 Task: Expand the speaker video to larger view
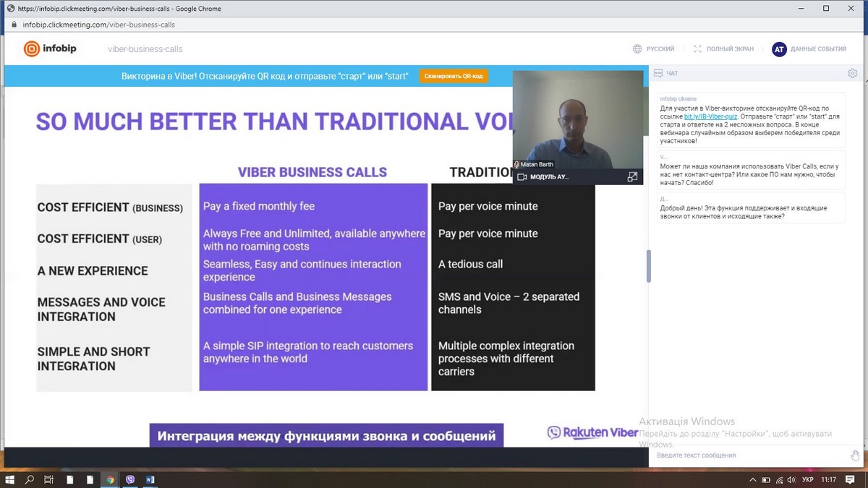[632, 176]
